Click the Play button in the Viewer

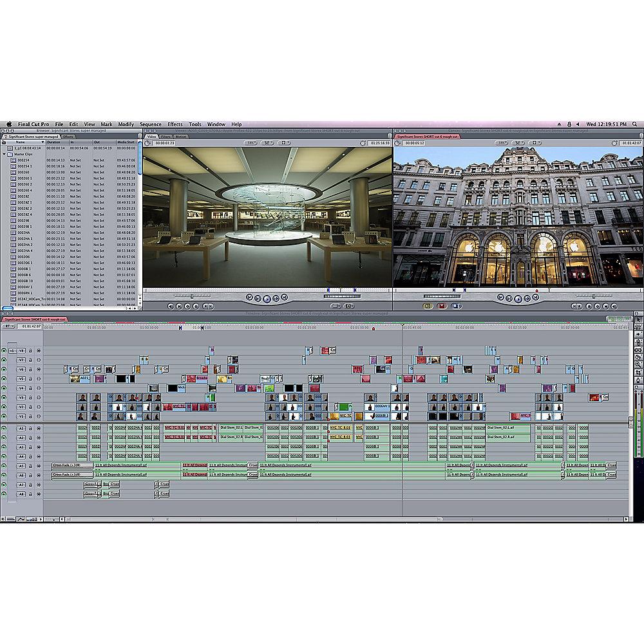point(267,299)
